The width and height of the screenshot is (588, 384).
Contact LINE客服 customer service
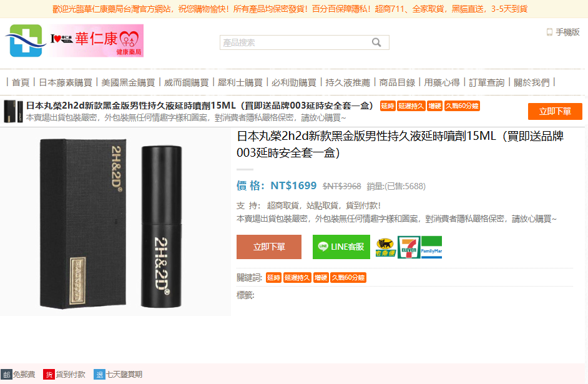(341, 247)
